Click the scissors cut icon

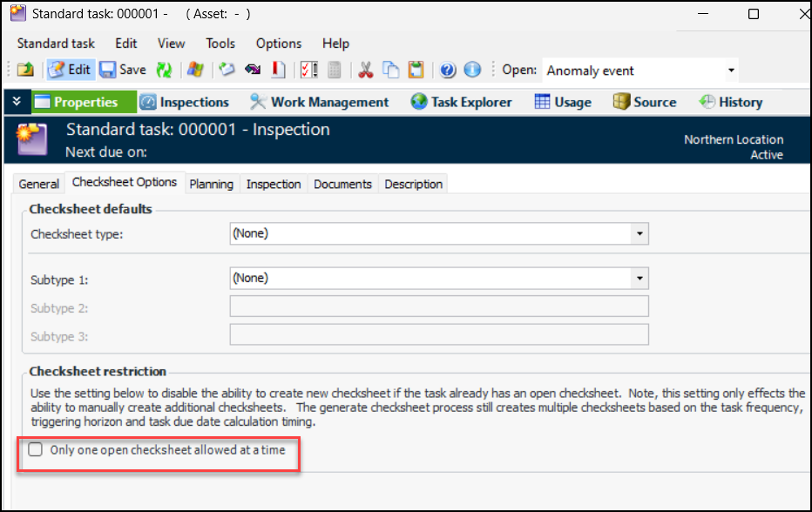tap(366, 71)
